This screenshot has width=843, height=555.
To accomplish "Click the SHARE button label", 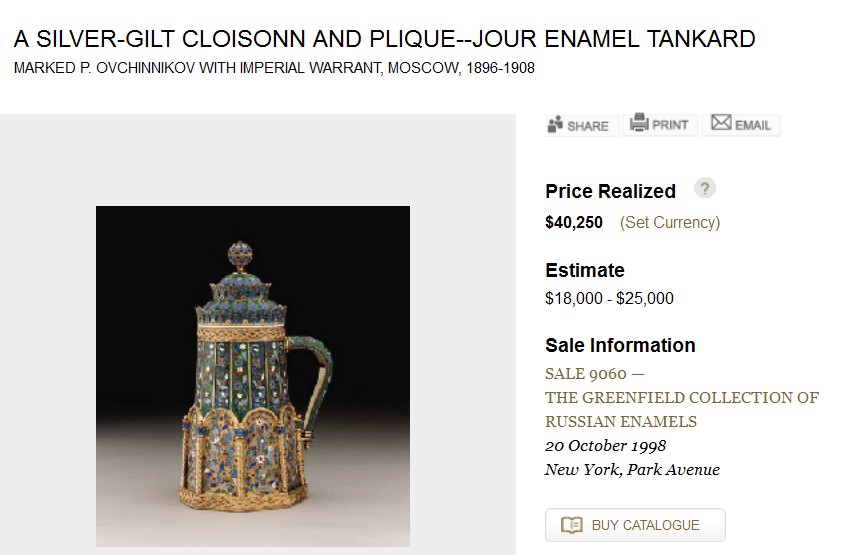I will click(588, 126).
